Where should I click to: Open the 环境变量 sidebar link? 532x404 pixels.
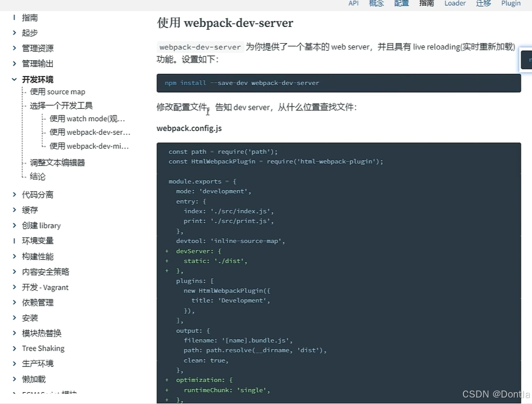[38, 241]
